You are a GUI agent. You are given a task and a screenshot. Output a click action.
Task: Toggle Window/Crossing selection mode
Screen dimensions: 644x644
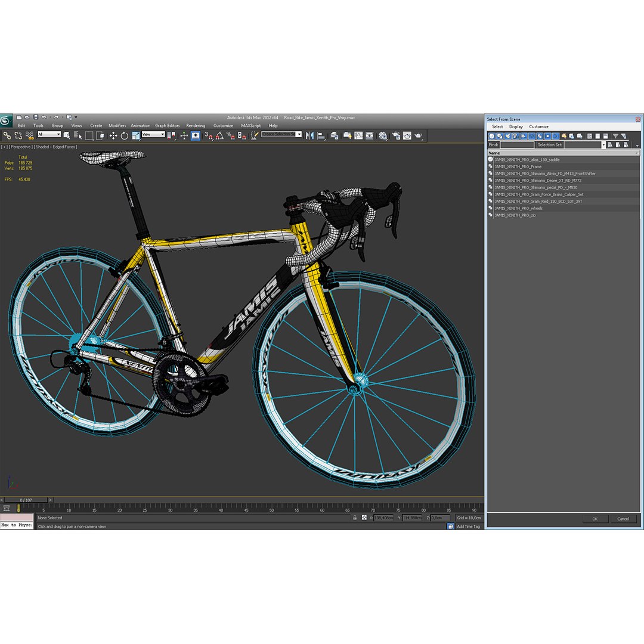(100, 135)
